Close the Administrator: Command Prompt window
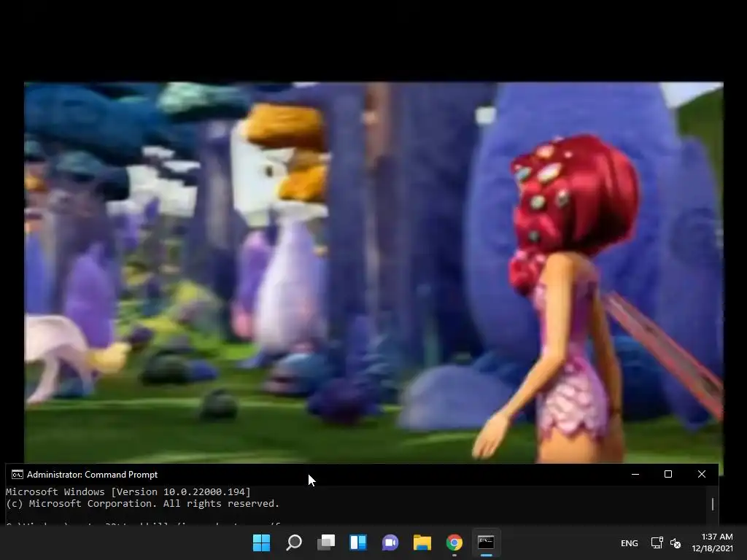 click(x=701, y=474)
